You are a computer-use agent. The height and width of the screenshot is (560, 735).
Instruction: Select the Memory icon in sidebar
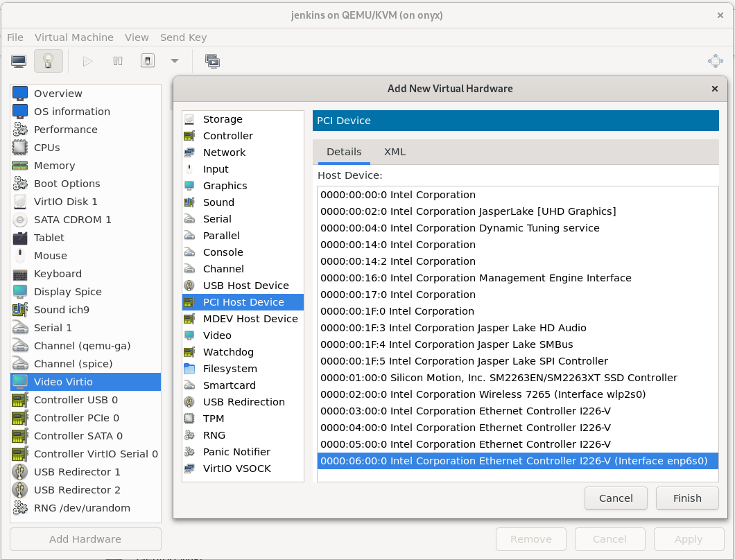click(19, 166)
